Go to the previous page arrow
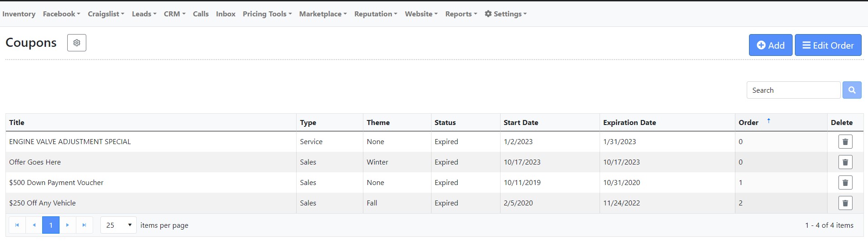Image resolution: width=868 pixels, height=245 pixels. pyautogui.click(x=34, y=225)
